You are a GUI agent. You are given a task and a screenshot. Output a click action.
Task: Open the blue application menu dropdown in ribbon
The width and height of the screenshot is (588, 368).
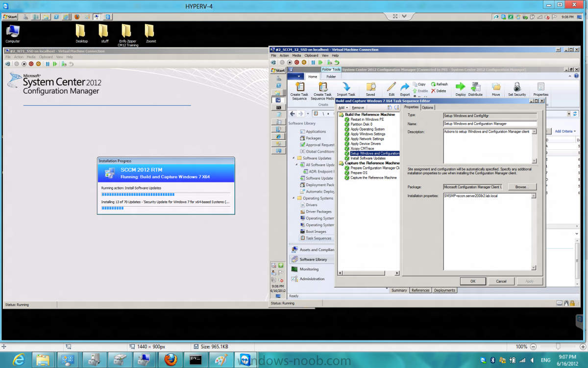pyautogui.click(x=295, y=77)
